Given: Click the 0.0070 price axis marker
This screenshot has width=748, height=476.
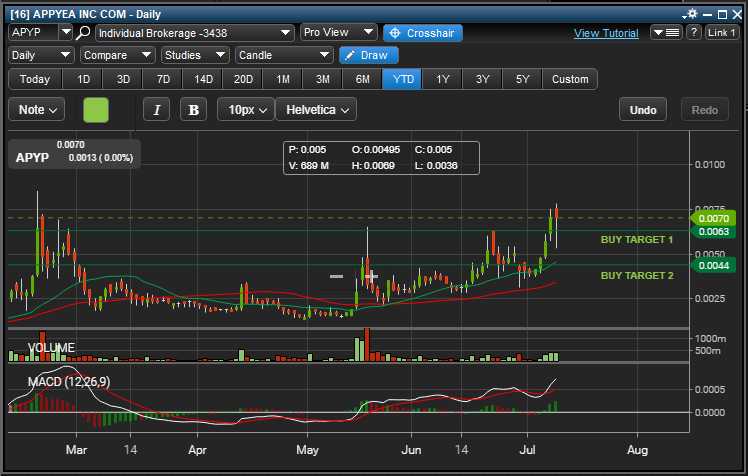Looking at the screenshot, I should 713,218.
